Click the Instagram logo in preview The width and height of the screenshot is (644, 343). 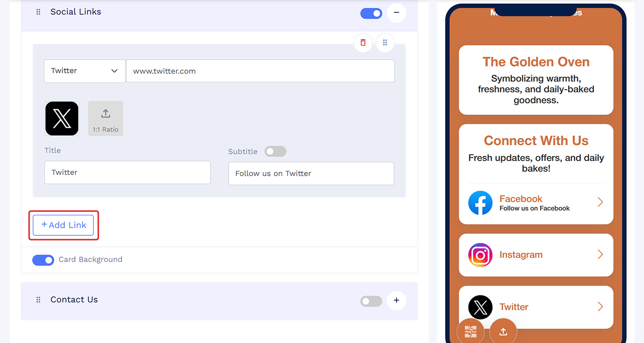[480, 255]
